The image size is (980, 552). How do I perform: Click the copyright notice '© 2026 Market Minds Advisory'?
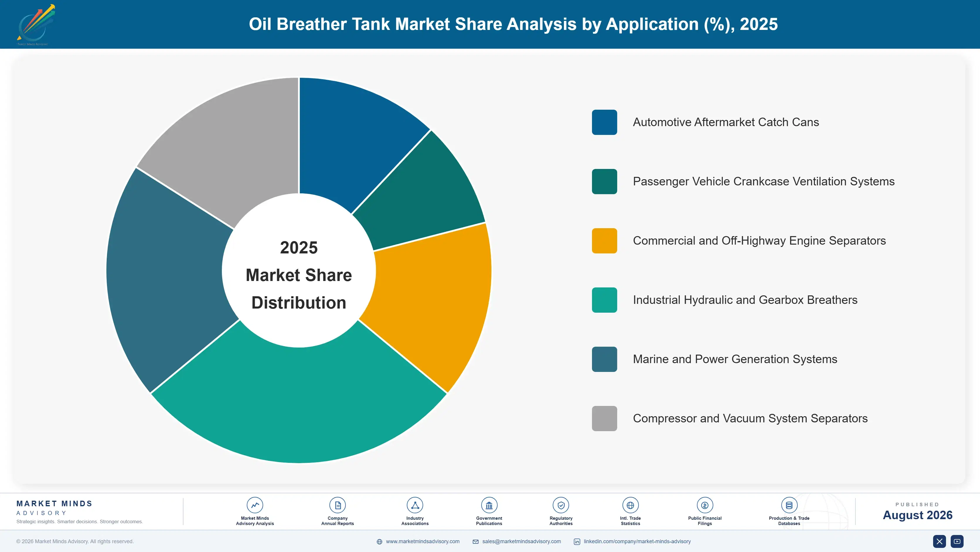click(x=75, y=541)
